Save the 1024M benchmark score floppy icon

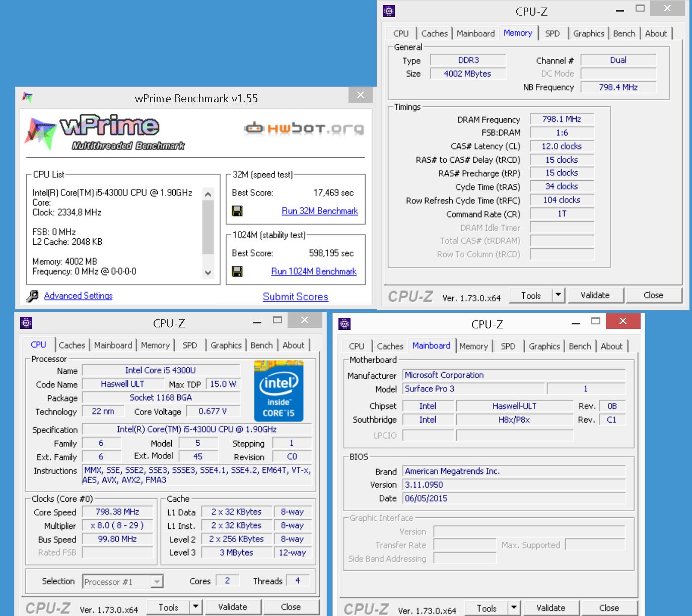[x=237, y=271]
